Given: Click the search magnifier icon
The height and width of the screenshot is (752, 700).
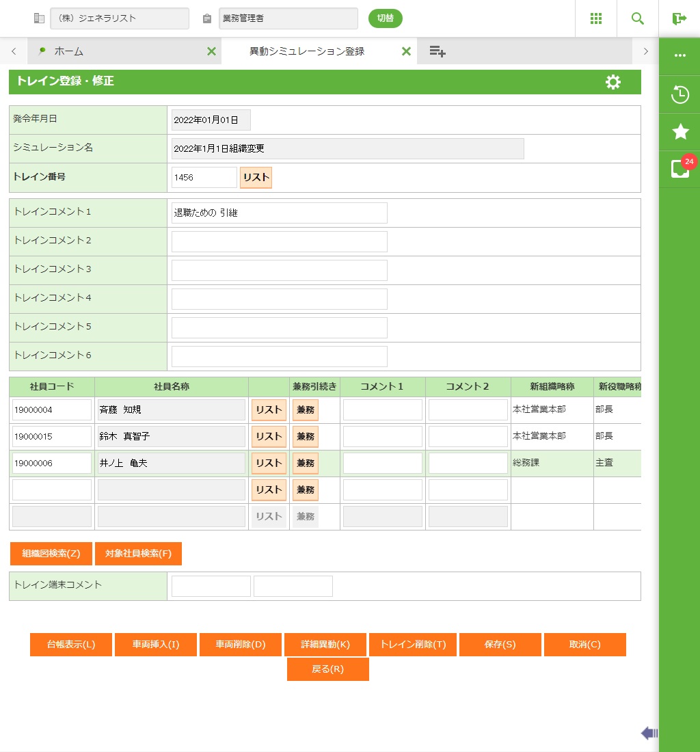Looking at the screenshot, I should (x=637, y=18).
